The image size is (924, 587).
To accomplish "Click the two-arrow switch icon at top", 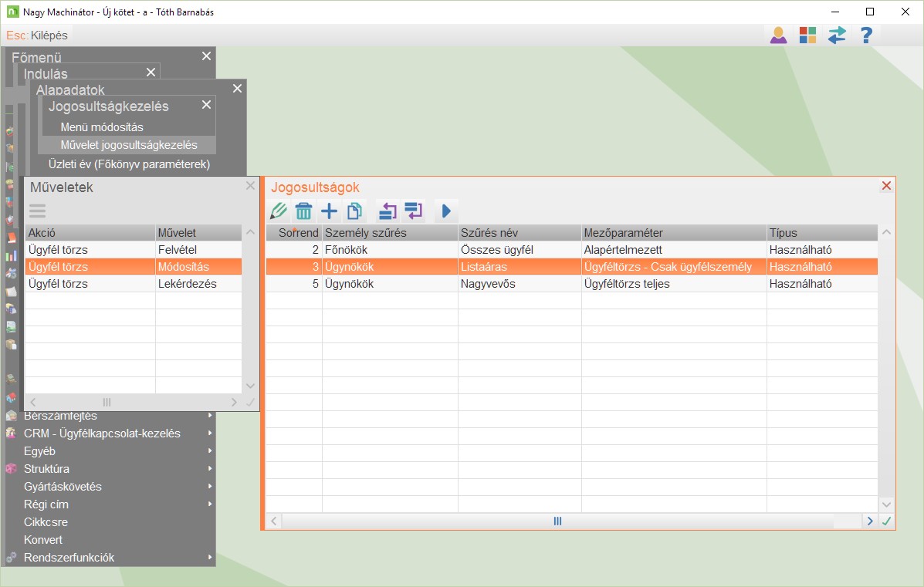I will point(837,35).
